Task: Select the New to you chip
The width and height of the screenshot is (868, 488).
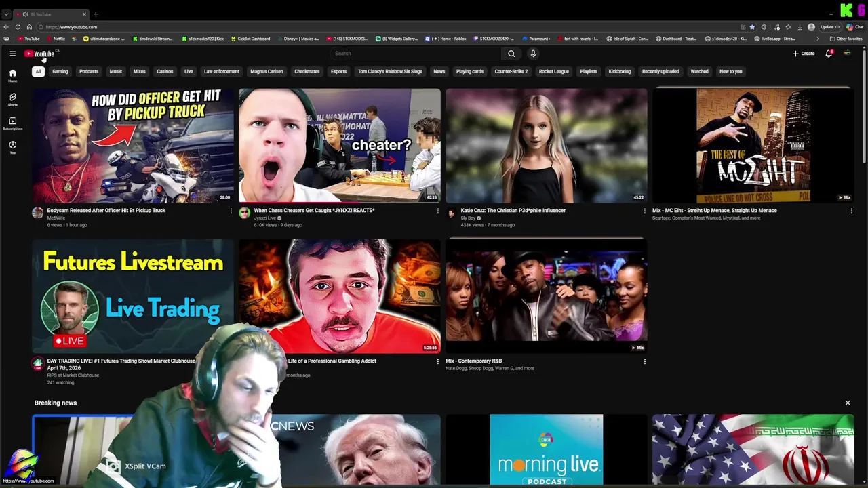Action: pos(730,71)
